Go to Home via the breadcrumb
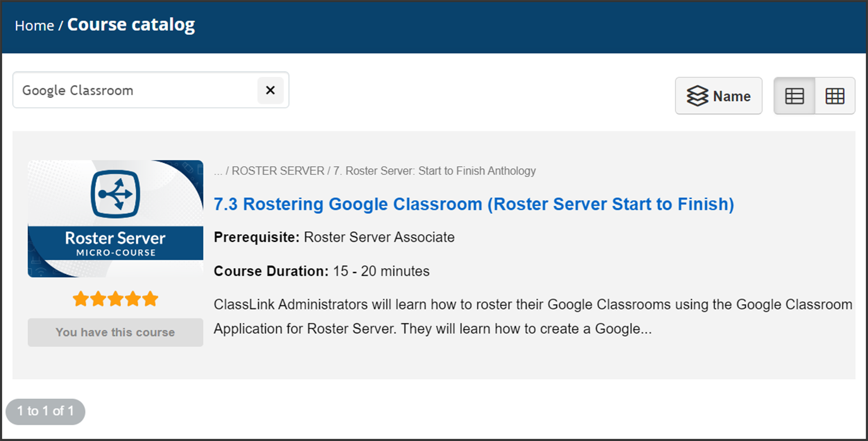Screen dimensions: 868x441 point(34,25)
